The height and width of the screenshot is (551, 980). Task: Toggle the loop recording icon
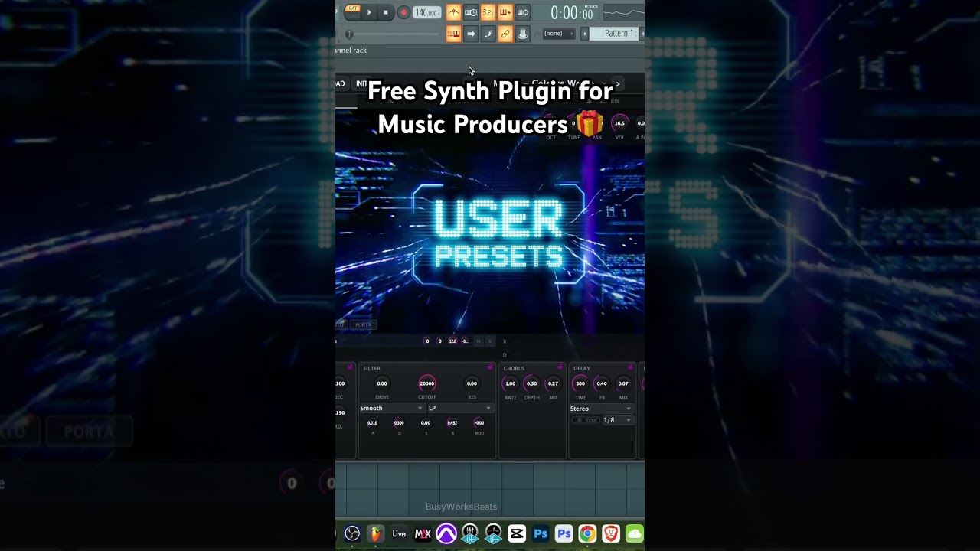point(523,12)
